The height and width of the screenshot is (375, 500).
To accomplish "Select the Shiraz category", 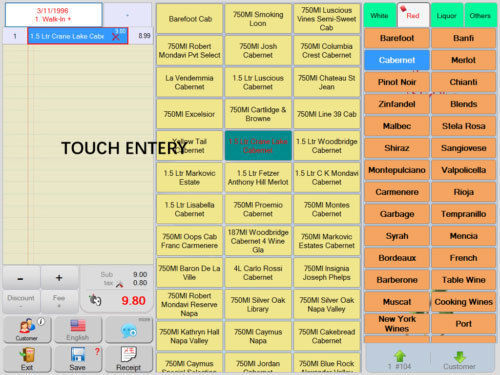I will (x=397, y=148).
